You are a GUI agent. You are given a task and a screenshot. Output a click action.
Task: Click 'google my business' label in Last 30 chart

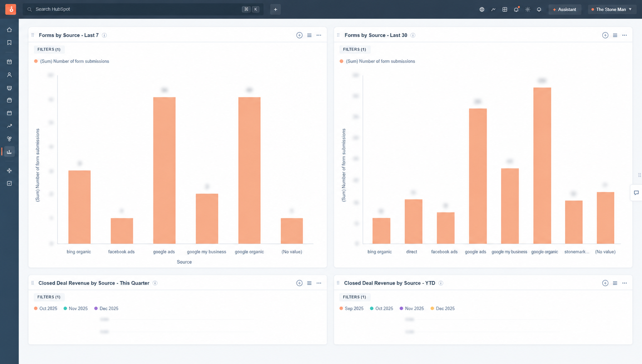point(509,252)
